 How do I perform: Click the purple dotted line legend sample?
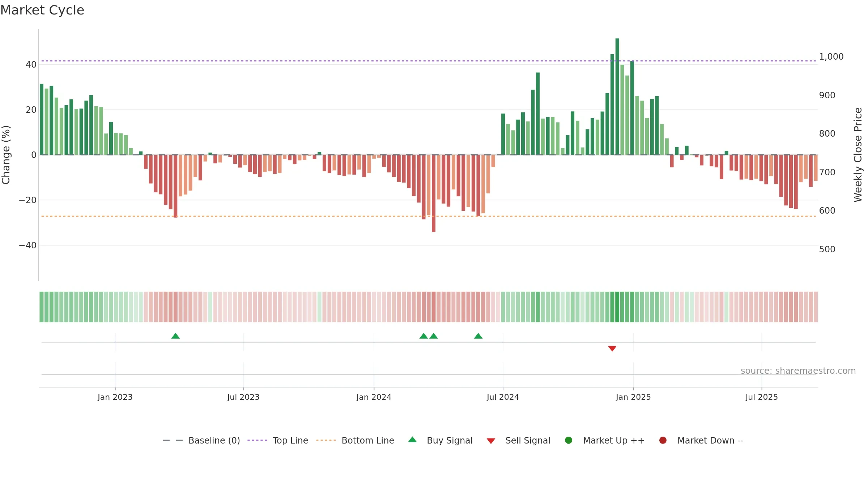point(257,440)
